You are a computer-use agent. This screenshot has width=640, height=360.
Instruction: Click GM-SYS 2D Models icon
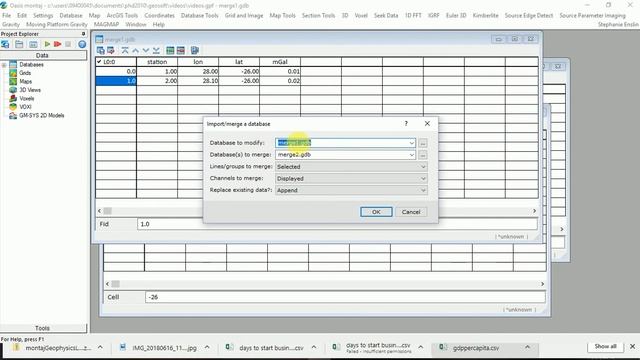13,116
